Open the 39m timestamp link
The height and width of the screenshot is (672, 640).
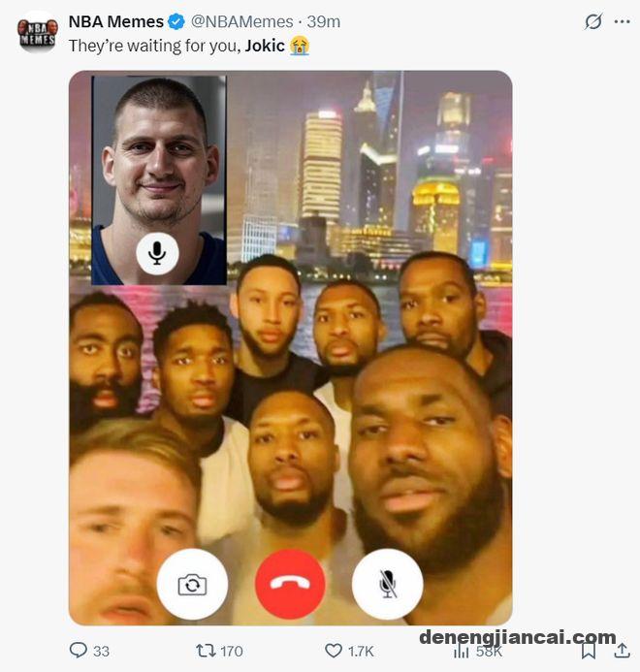[324, 21]
